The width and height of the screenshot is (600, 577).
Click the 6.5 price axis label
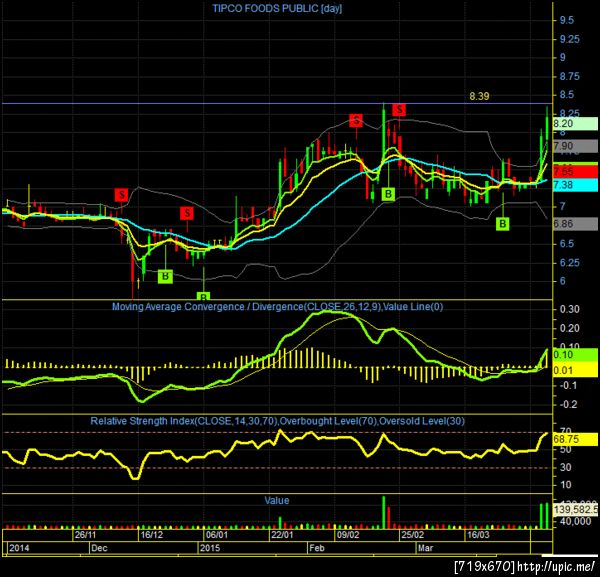[567, 244]
